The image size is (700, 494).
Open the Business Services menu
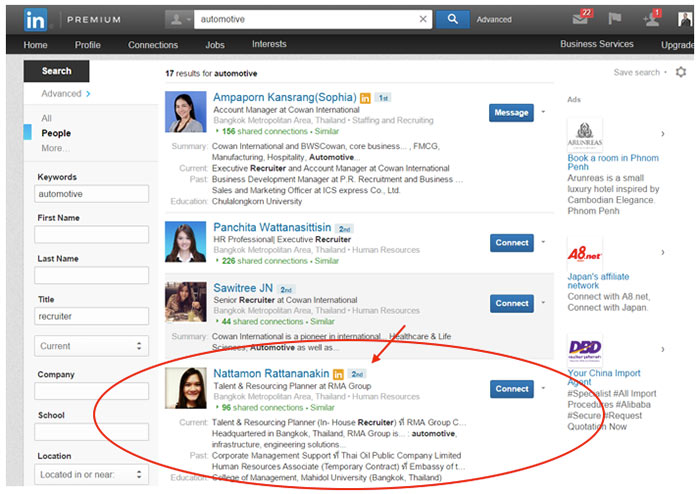coord(596,44)
